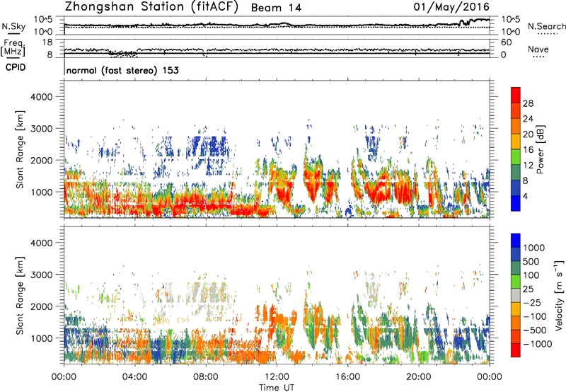Viewport: 566px width, 392px height.
Task: Click the 4000 tick in the power panel
Action: [x=41, y=97]
